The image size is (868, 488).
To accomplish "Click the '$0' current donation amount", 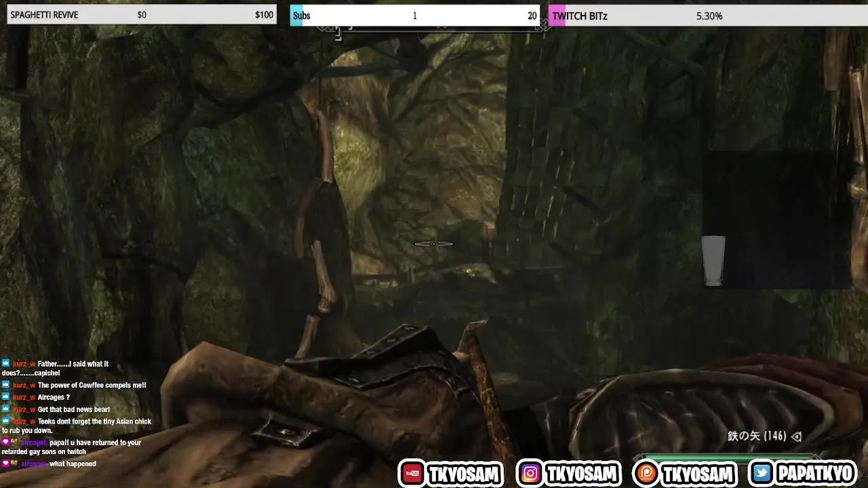I will (142, 15).
